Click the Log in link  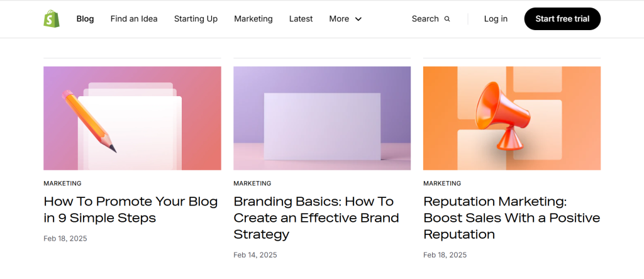(x=496, y=19)
